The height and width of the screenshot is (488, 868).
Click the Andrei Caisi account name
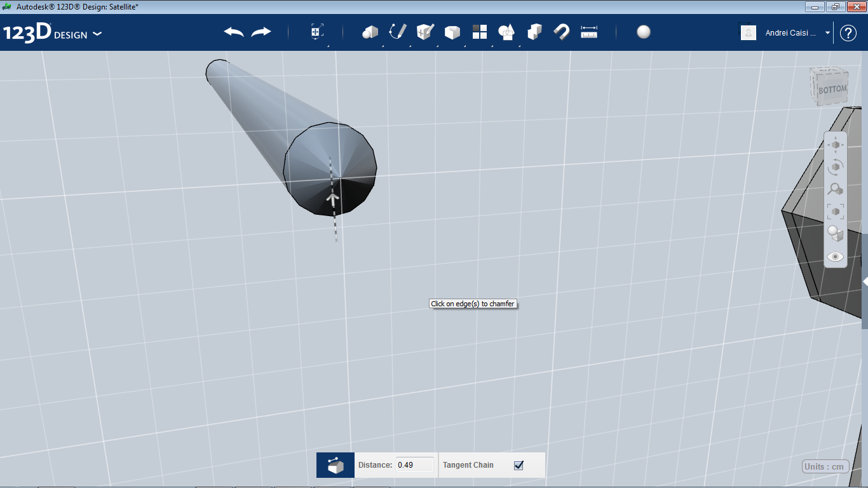pyautogui.click(x=791, y=33)
